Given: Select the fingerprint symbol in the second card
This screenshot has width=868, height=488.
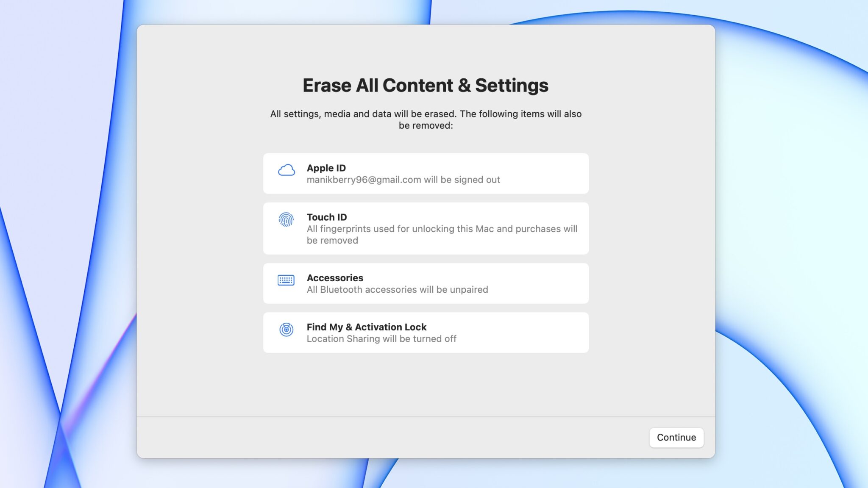Looking at the screenshot, I should click(x=287, y=220).
